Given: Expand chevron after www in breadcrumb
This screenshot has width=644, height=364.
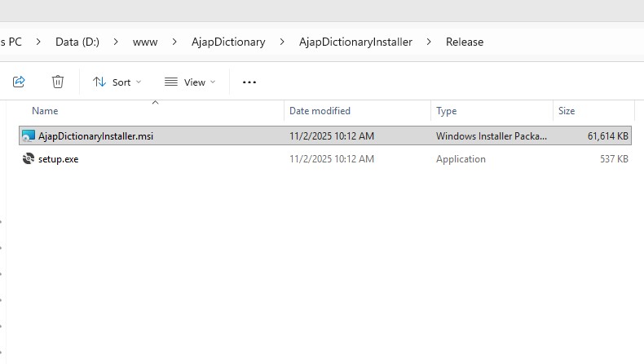Looking at the screenshot, I should click(174, 42).
